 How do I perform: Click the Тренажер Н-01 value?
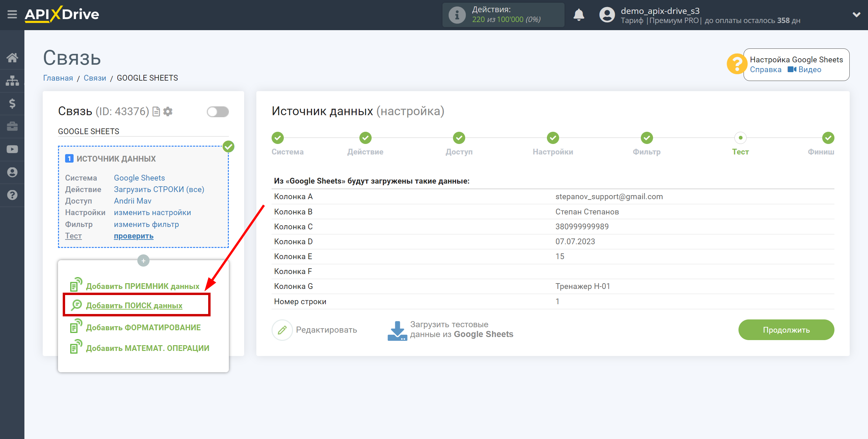click(583, 286)
